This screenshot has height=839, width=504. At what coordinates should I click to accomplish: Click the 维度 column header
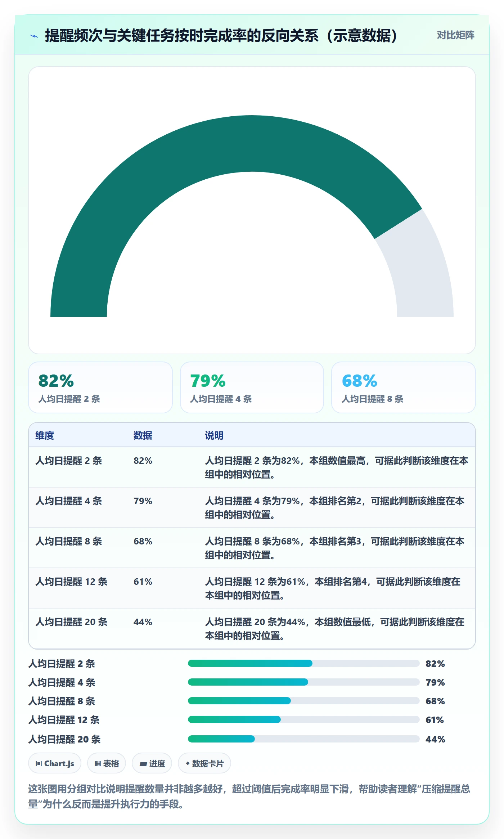click(x=45, y=435)
